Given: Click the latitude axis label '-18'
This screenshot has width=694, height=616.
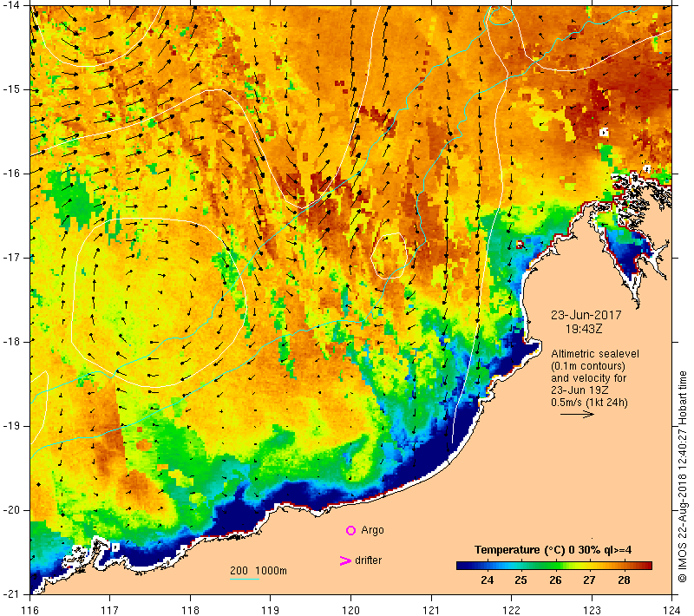Looking at the screenshot, I should (10, 342).
